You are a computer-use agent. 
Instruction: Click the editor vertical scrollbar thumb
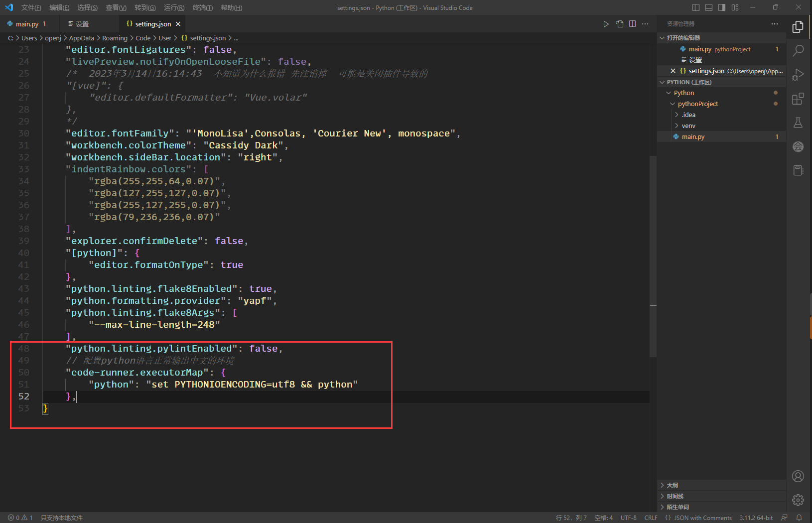pos(653,257)
